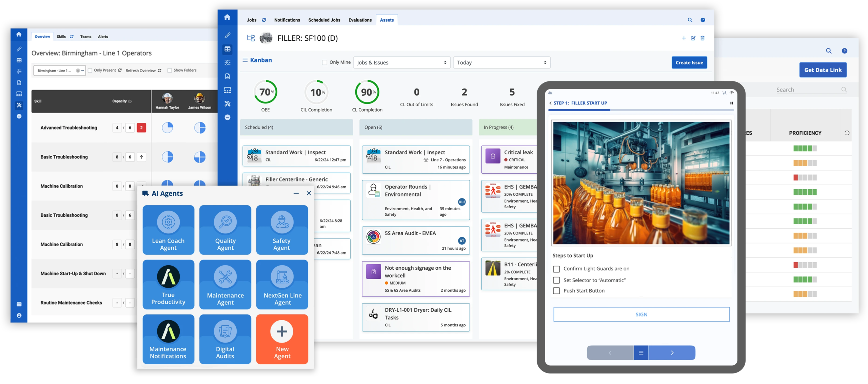This screenshot has height=384, width=868.
Task: Click the Create Issue button
Action: pyautogui.click(x=689, y=62)
